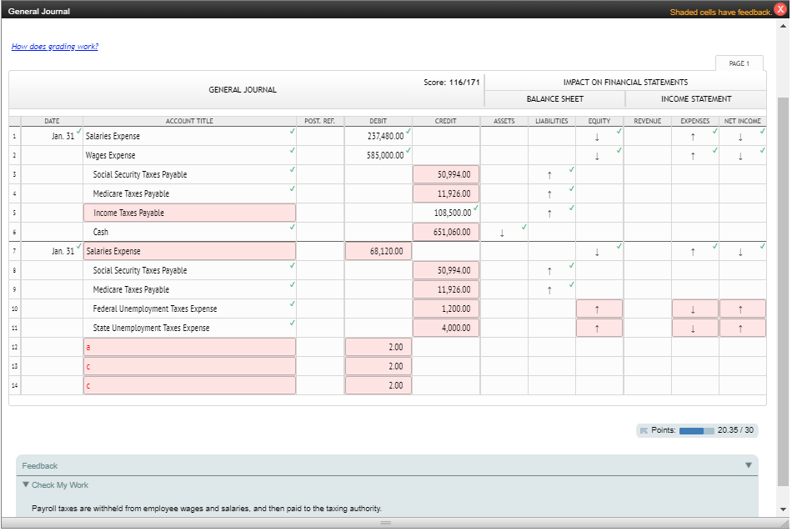This screenshot has height=532, width=792.
Task: Click the row 3 Liabilities up arrow
Action: pos(549,175)
